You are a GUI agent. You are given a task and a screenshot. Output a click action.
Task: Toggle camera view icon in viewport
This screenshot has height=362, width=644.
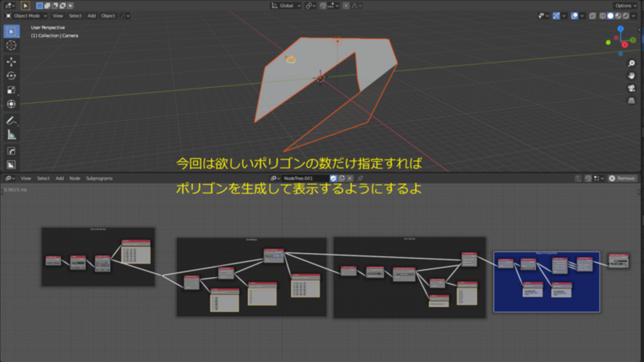click(x=631, y=88)
